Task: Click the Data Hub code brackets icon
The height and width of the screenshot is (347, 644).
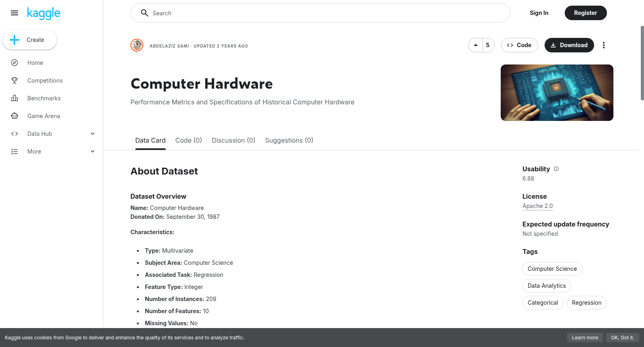Action: (14, 134)
